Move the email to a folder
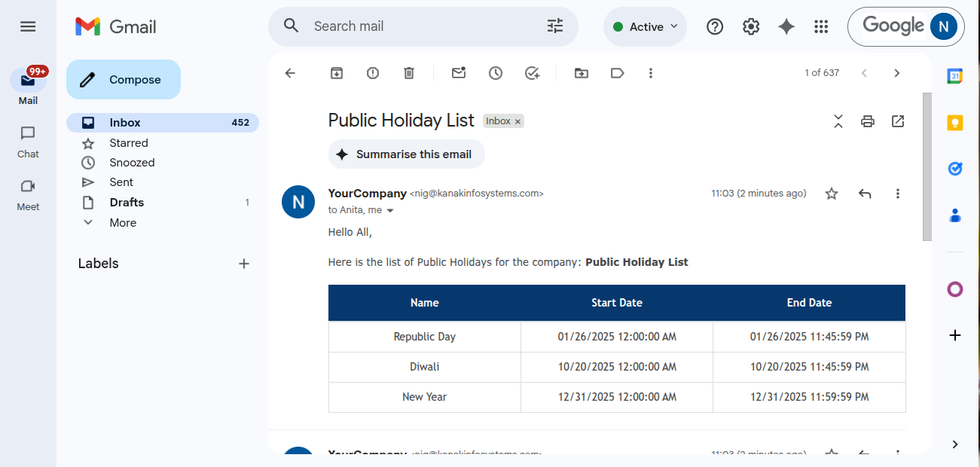This screenshot has height=467, width=980. pyautogui.click(x=581, y=73)
